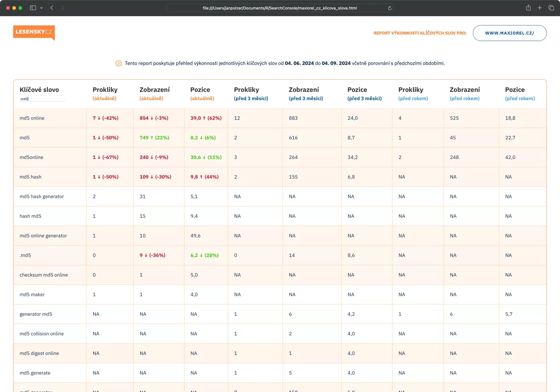Click the '49,6' current position value
Screen dimensions: 560x392
tap(195, 236)
